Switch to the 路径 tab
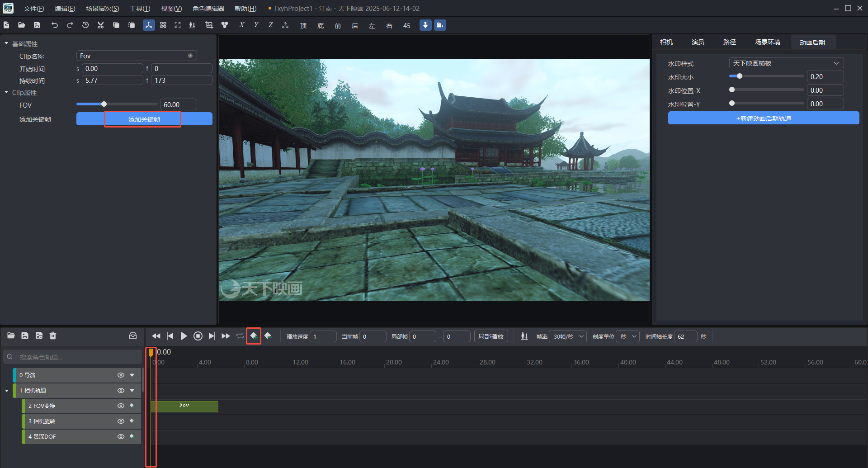This screenshot has height=468, width=868. (730, 42)
